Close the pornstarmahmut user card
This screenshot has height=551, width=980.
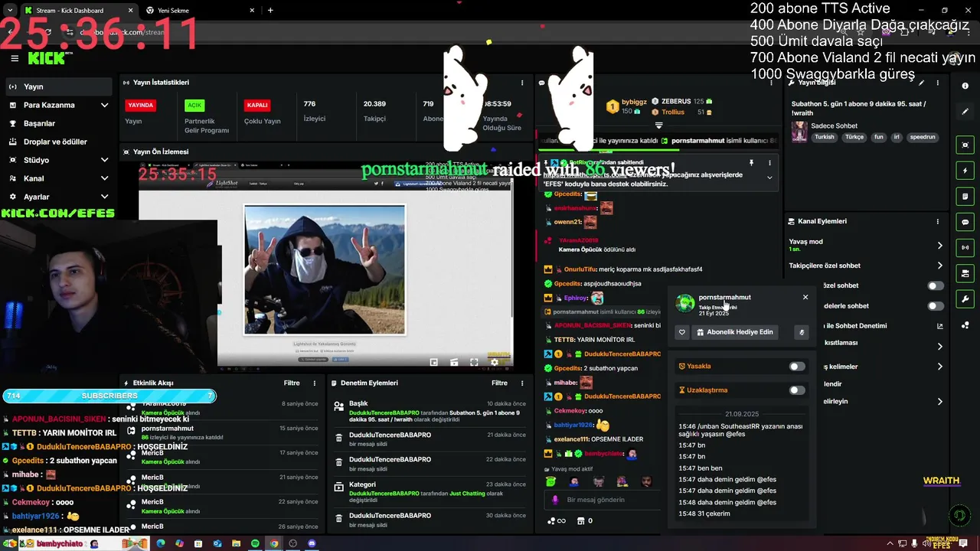(805, 297)
